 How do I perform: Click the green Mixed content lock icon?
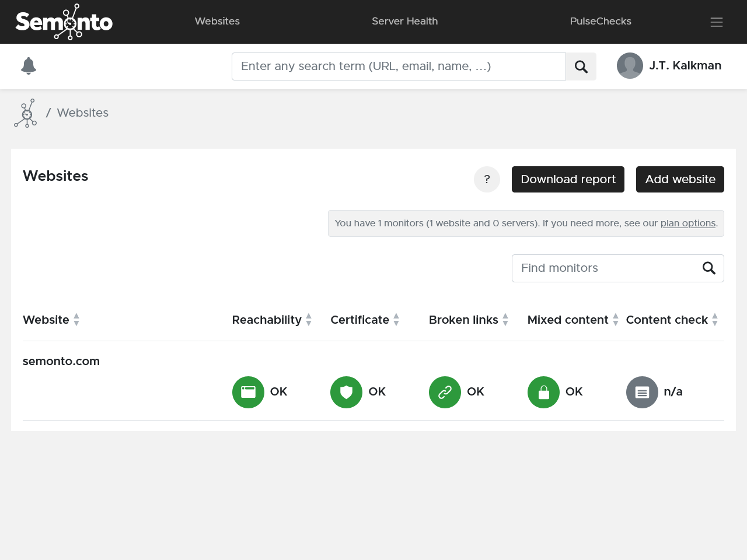click(543, 392)
